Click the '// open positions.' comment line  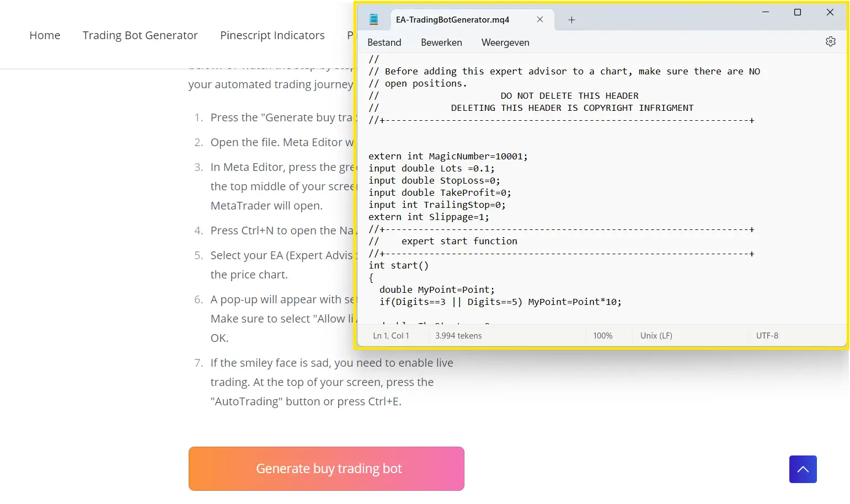(x=418, y=84)
